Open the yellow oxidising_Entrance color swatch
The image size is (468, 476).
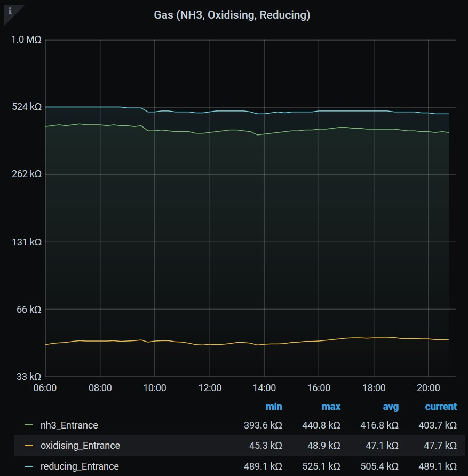29,446
